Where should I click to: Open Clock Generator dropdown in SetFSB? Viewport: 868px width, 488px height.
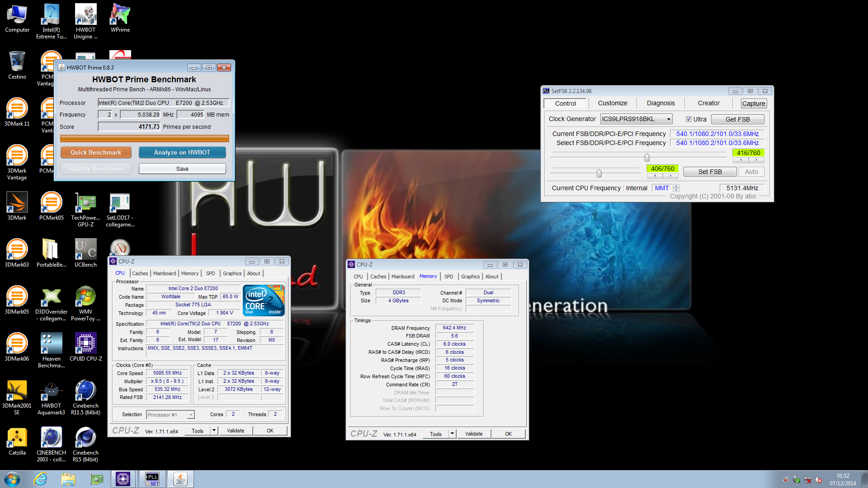click(636, 119)
